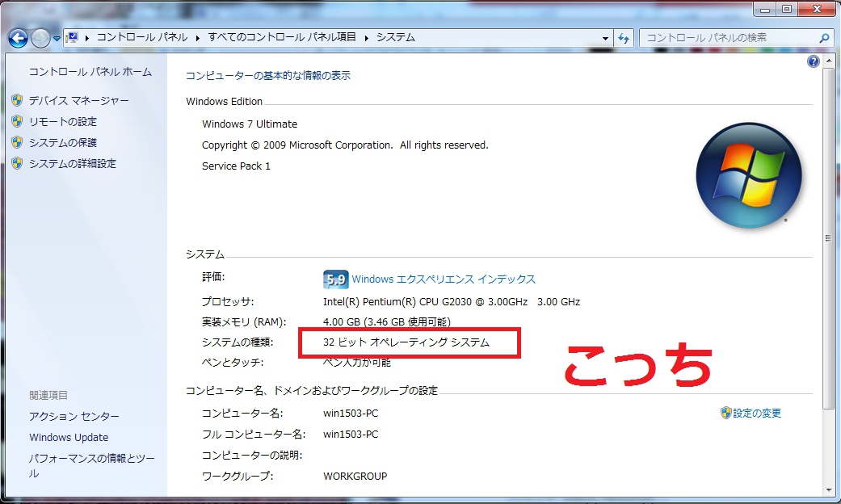Image resolution: width=841 pixels, height=504 pixels.
Task: Click the Forward navigation arrow button
Action: [40, 38]
